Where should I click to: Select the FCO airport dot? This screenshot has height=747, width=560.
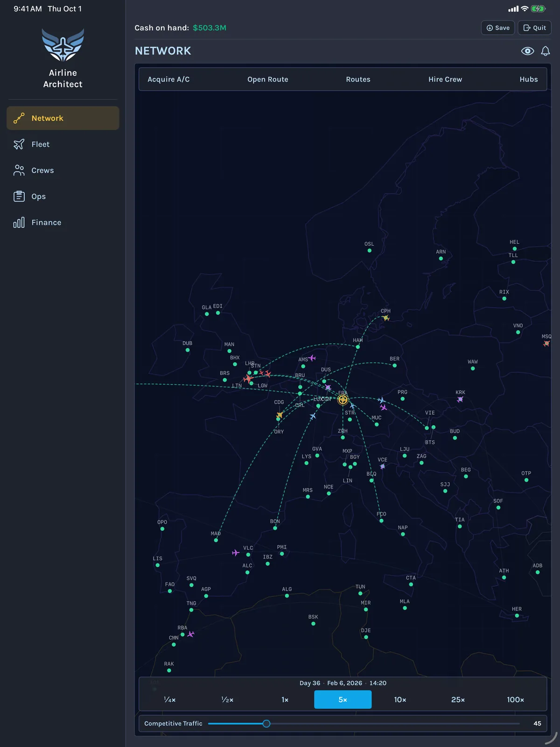(382, 521)
